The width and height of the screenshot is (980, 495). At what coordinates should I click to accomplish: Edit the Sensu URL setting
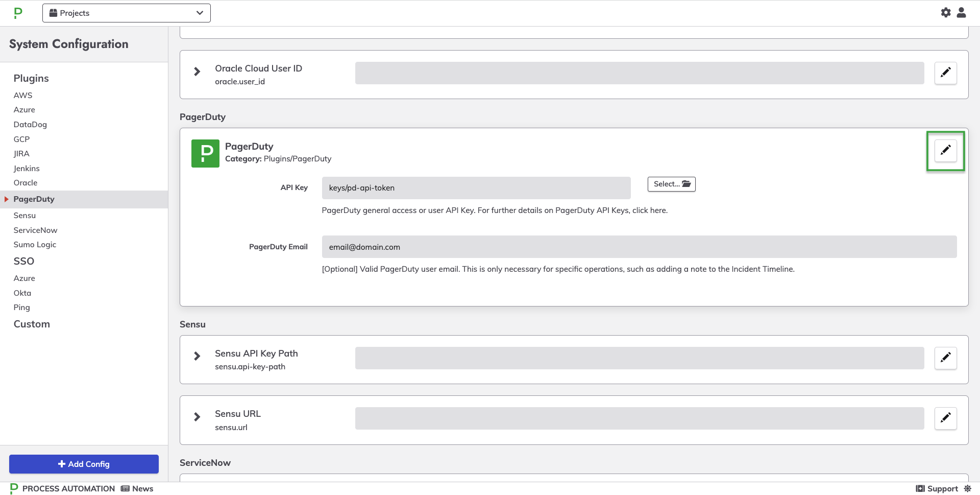[x=945, y=418]
